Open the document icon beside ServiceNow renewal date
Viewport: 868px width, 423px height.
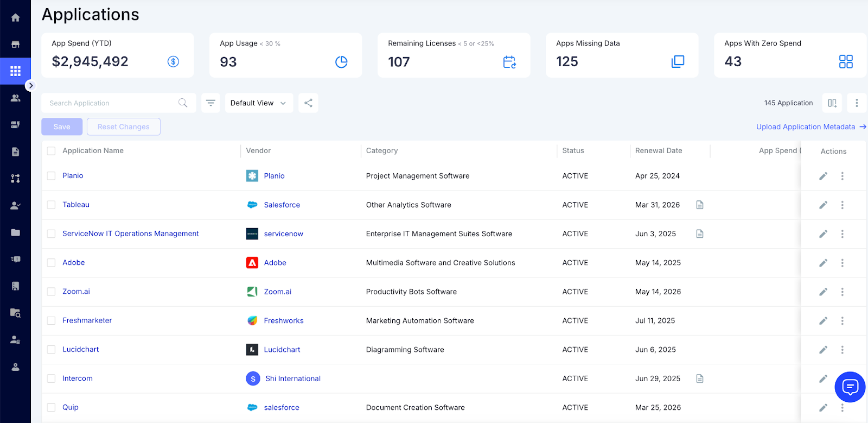700,233
